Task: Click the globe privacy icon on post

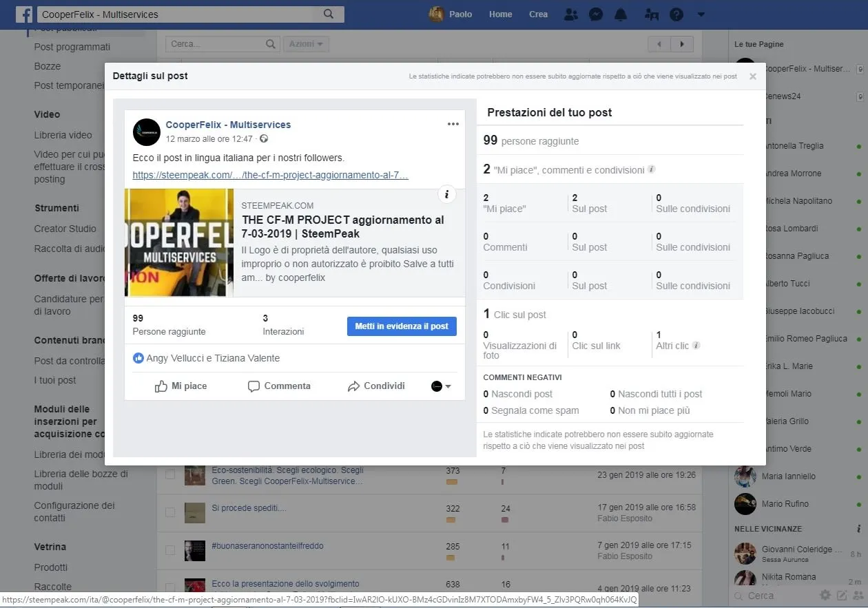Action: [x=264, y=139]
